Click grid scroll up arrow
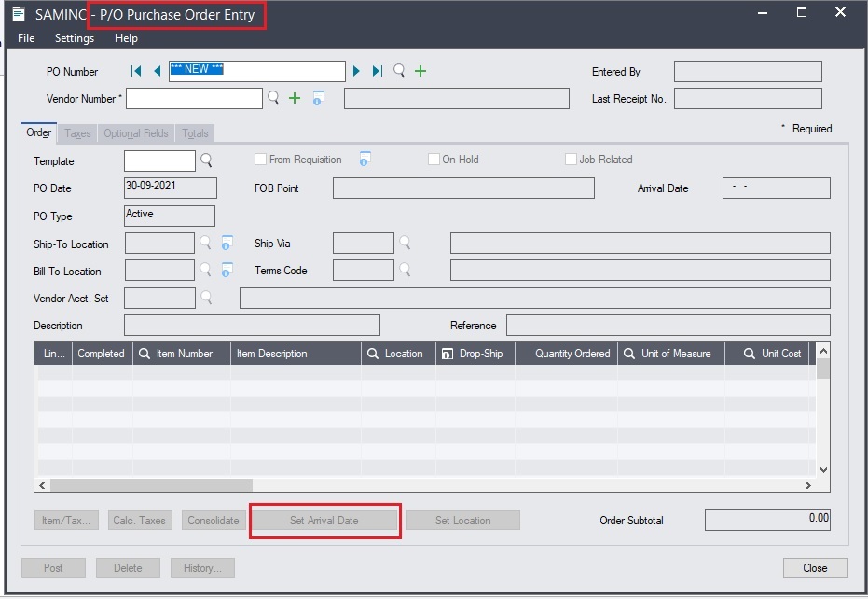The height and width of the screenshot is (599, 868). click(824, 351)
